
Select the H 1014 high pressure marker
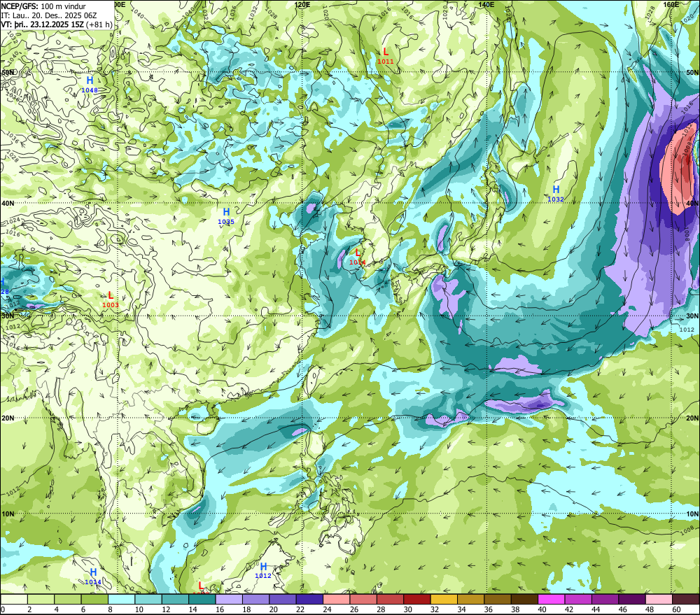click(93, 577)
